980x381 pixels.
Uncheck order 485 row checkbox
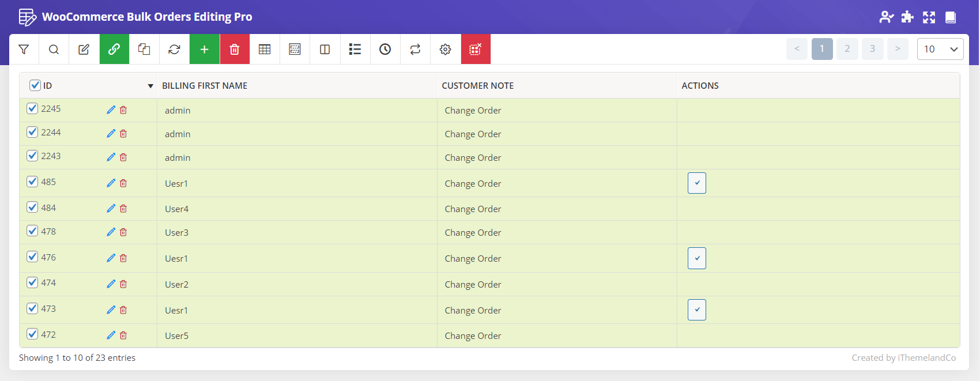(x=32, y=182)
